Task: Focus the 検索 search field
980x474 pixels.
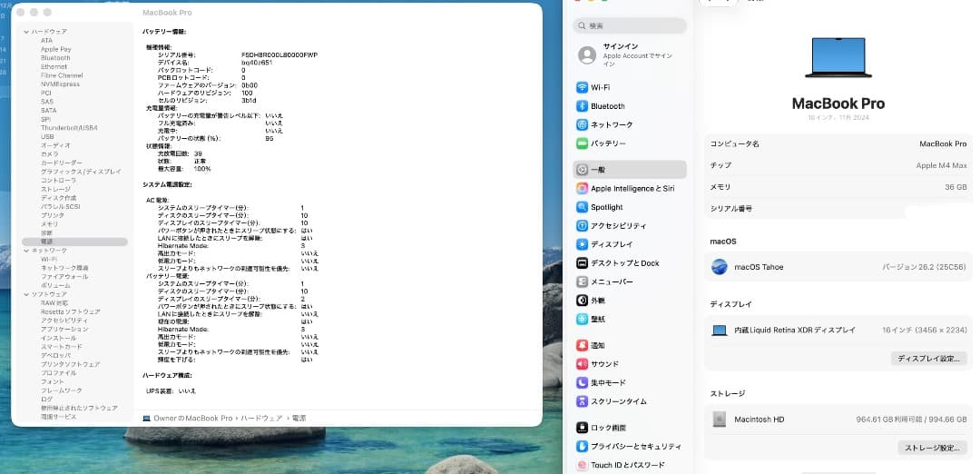Action: click(x=630, y=25)
